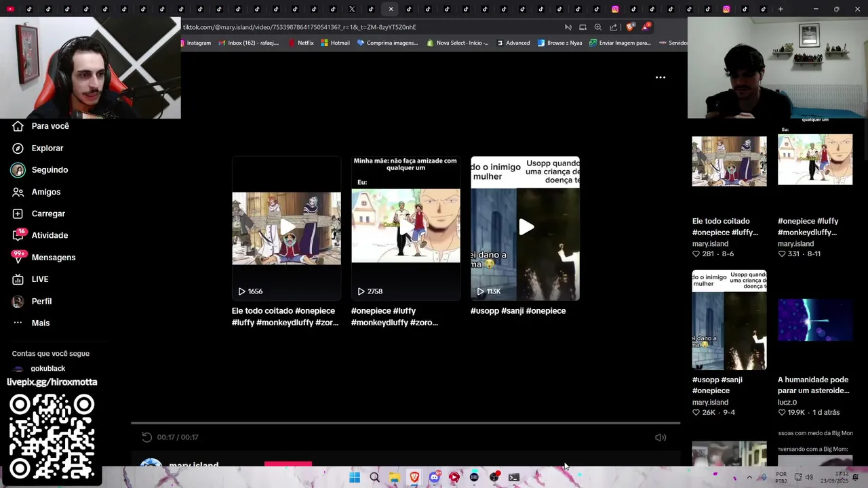
Task: Open the Comprima imagens bookmark
Action: 387,43
